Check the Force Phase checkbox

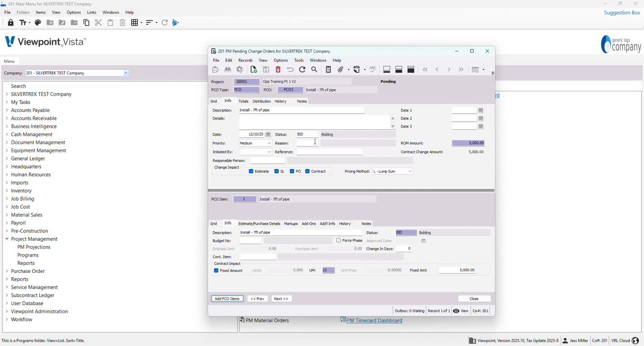(x=339, y=240)
